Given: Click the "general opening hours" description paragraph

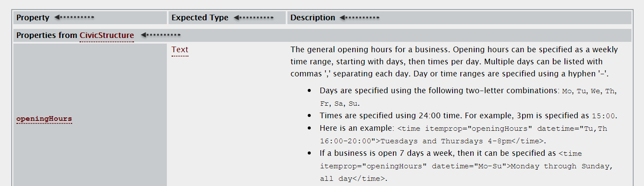Looking at the screenshot, I should [454, 62].
